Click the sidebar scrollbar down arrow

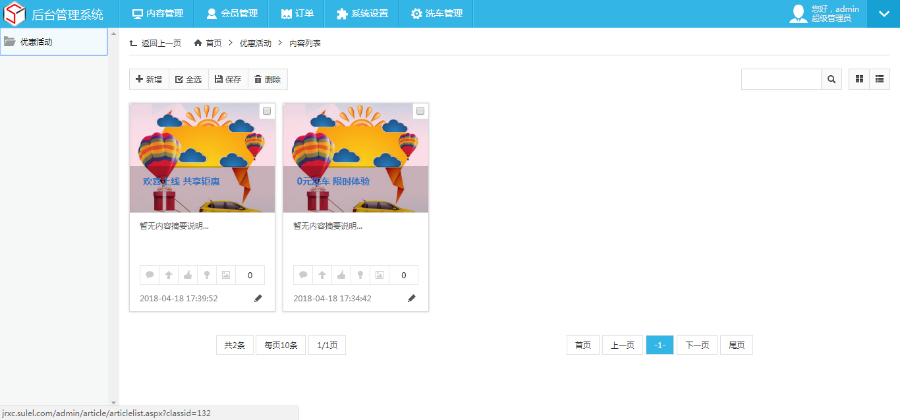tap(113, 403)
